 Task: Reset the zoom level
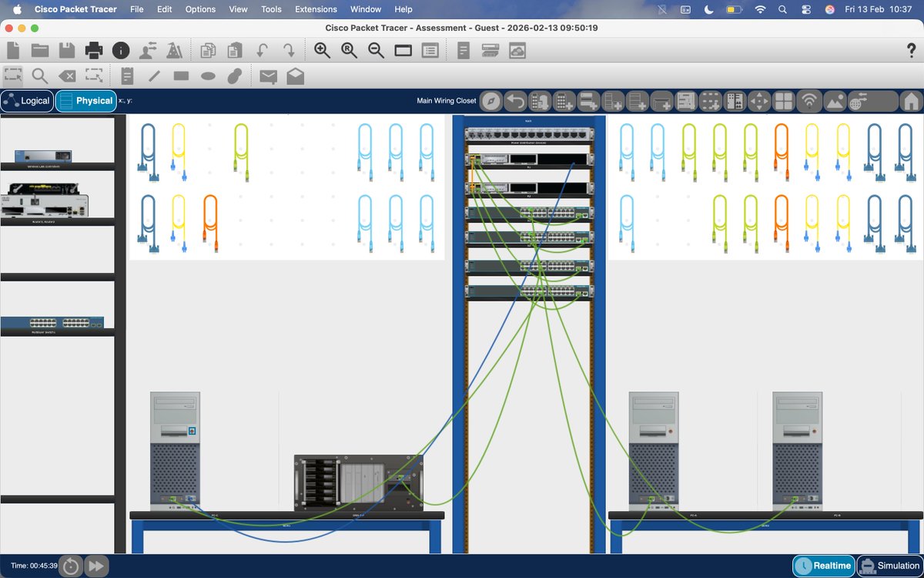point(350,51)
